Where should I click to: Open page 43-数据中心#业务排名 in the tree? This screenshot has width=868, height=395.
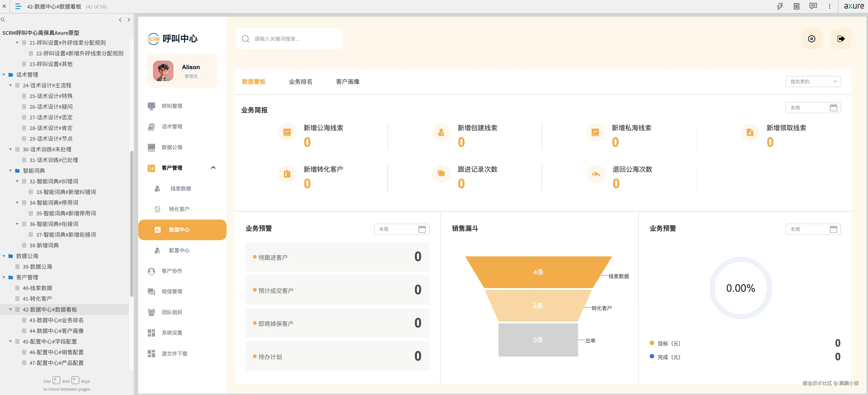coord(56,320)
